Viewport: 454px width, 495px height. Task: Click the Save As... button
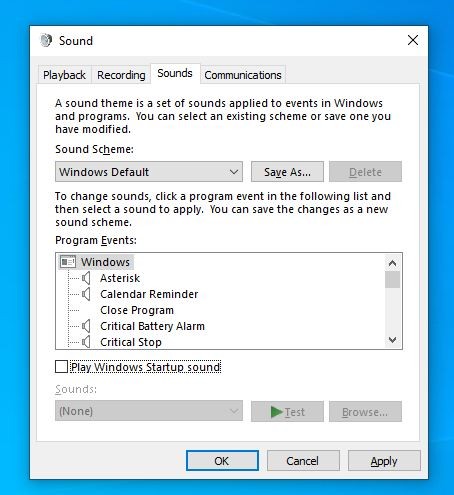(x=287, y=172)
